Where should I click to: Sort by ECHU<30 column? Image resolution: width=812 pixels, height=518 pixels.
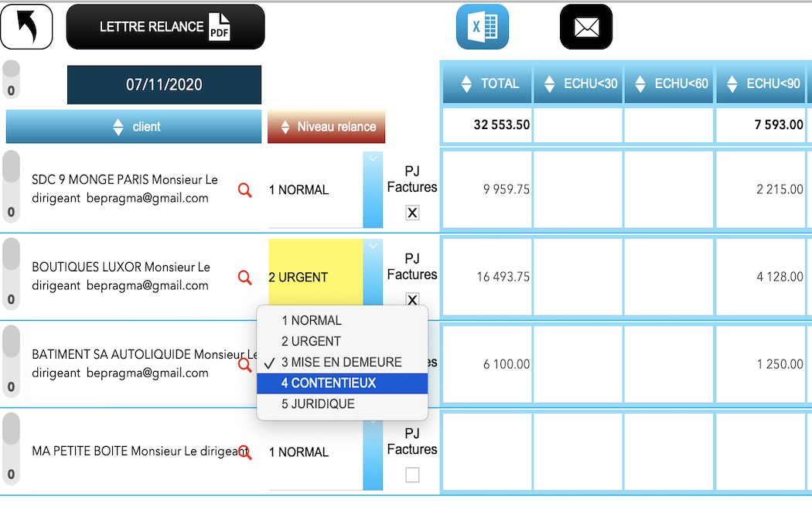pyautogui.click(x=578, y=83)
